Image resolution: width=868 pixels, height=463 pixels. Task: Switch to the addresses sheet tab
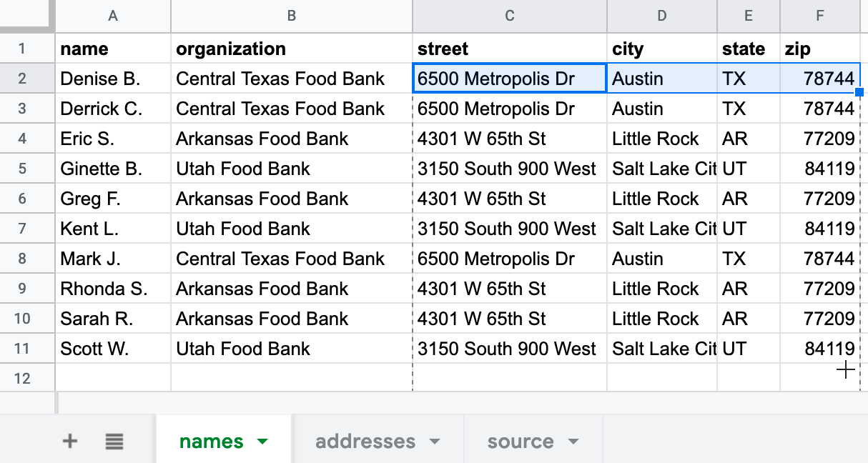click(x=365, y=441)
